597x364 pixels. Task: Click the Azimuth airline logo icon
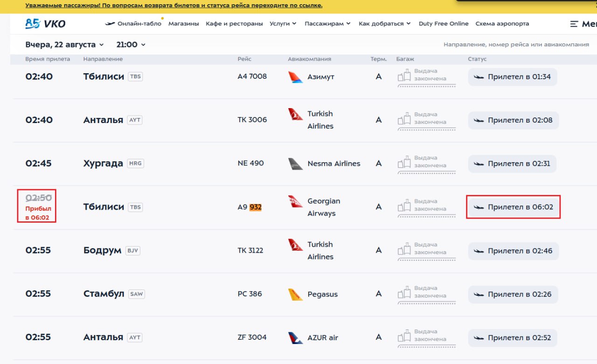click(295, 77)
